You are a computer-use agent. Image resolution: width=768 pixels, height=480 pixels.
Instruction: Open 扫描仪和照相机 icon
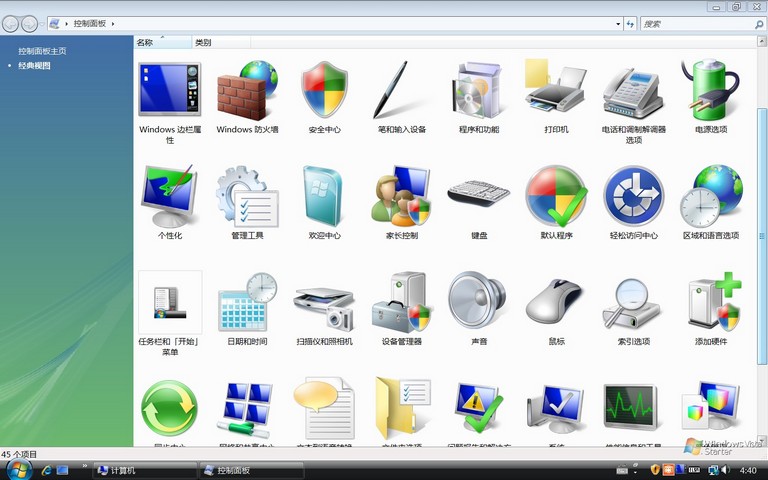pos(324,309)
